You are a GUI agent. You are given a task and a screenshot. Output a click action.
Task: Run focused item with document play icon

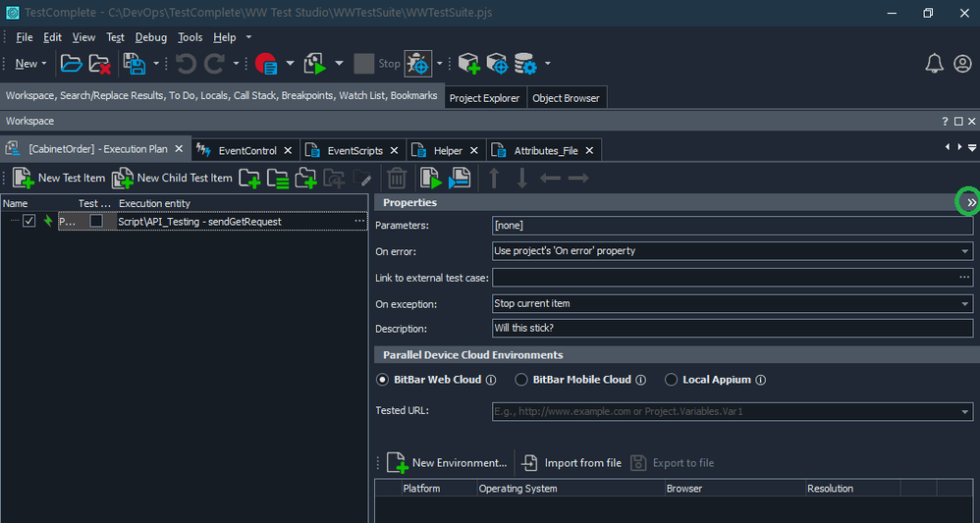click(x=431, y=179)
